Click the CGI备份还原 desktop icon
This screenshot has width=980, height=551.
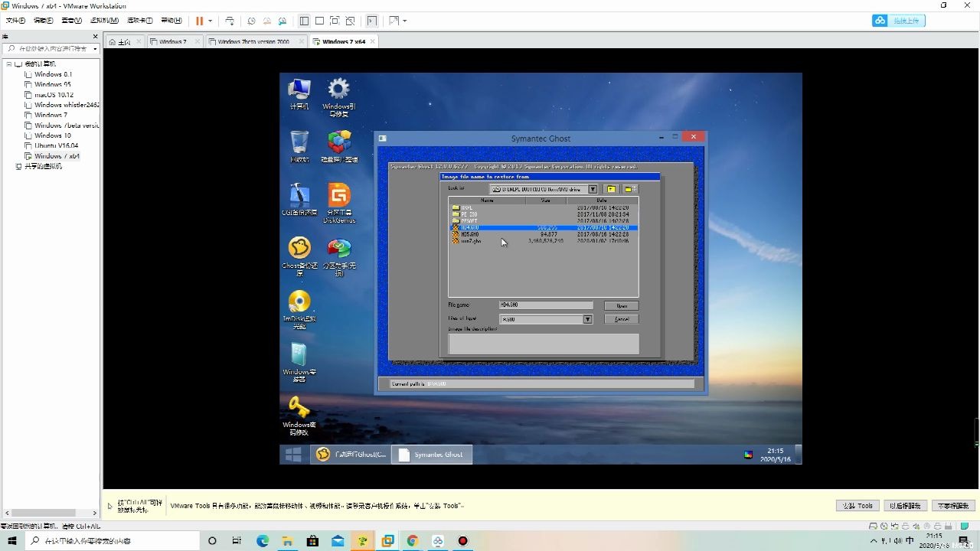tap(299, 199)
